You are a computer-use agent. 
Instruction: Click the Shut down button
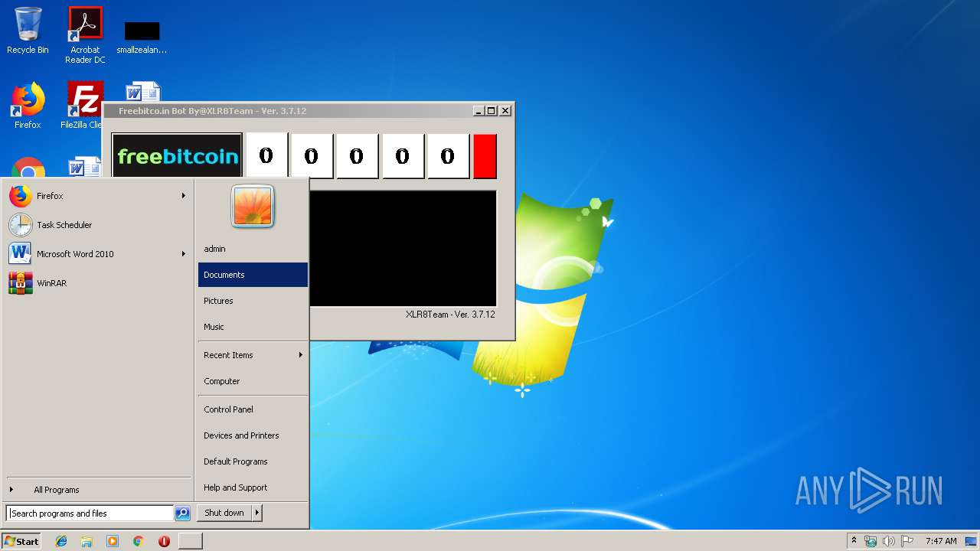tap(224, 513)
